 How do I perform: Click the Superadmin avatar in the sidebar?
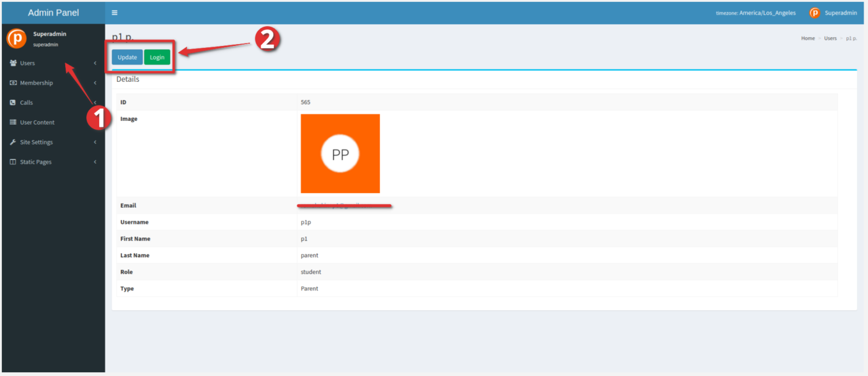click(x=16, y=38)
